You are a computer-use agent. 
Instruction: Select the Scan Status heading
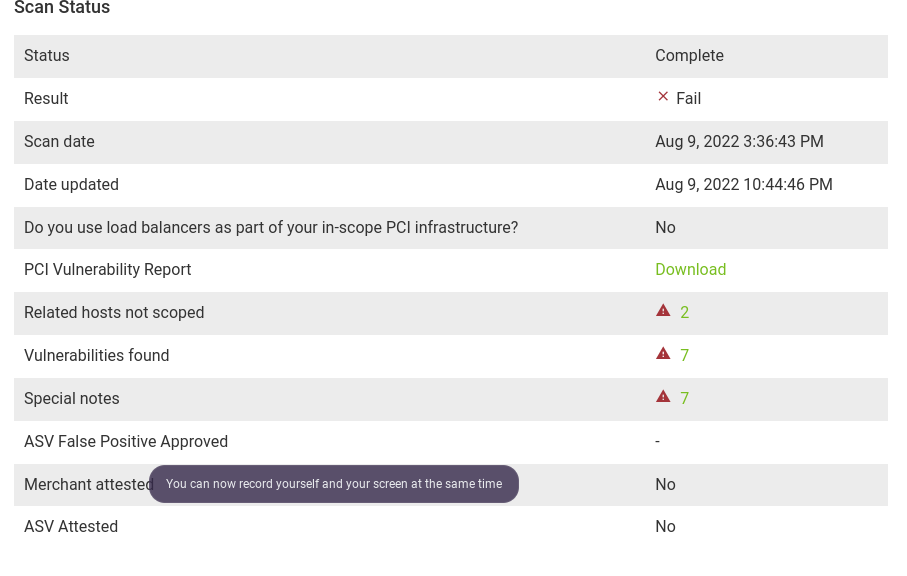pos(62,9)
